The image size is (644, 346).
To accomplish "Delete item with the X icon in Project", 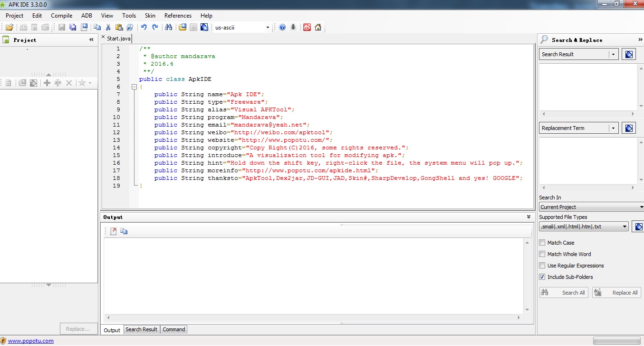I will pos(69,83).
